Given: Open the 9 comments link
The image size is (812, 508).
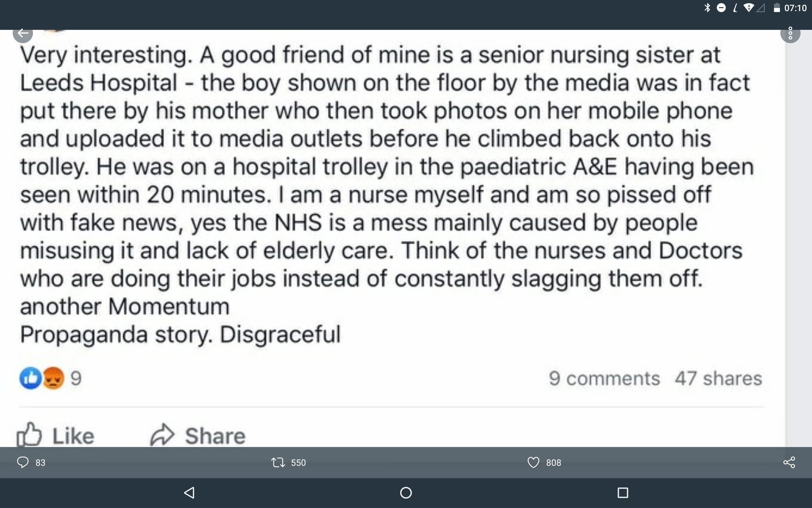Looking at the screenshot, I should (x=604, y=378).
